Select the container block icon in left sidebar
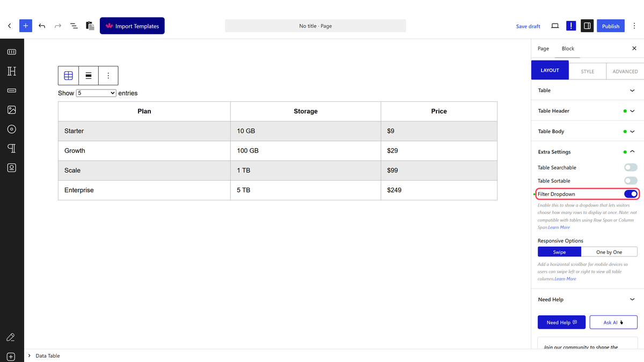The height and width of the screenshot is (362, 644). pos(12,52)
